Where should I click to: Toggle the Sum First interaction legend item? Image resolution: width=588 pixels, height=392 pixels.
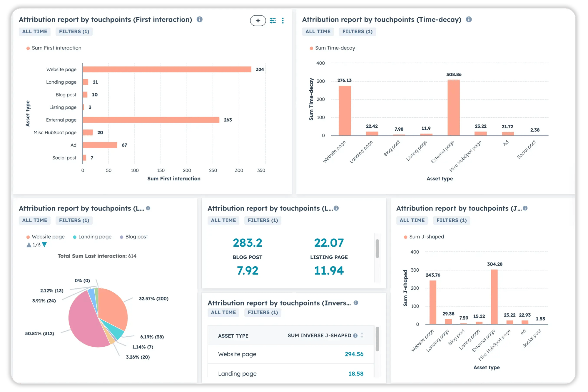(x=54, y=48)
